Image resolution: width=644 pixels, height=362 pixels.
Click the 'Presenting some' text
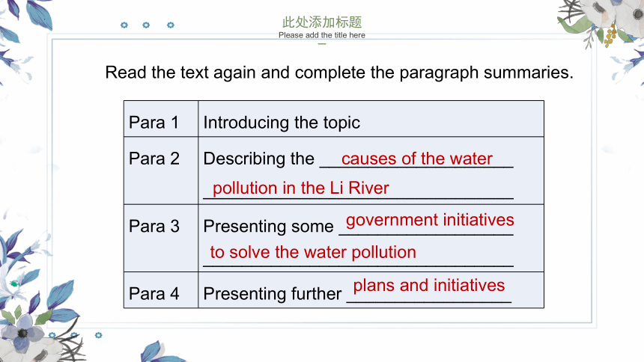pos(268,227)
